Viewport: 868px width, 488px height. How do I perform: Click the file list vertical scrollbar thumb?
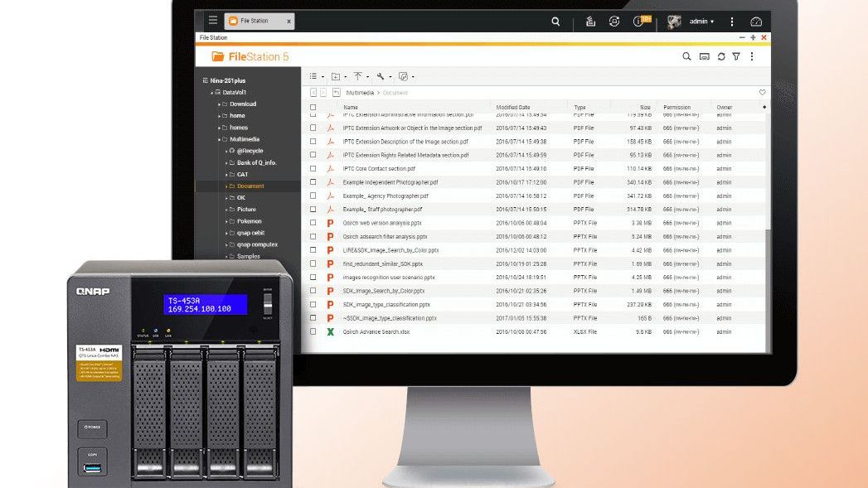[768, 291]
